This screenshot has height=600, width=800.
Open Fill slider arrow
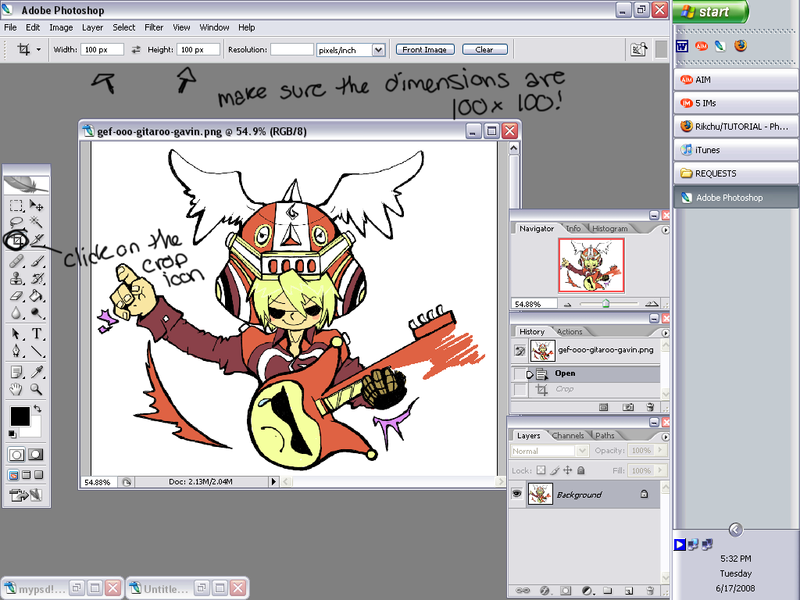[660, 470]
